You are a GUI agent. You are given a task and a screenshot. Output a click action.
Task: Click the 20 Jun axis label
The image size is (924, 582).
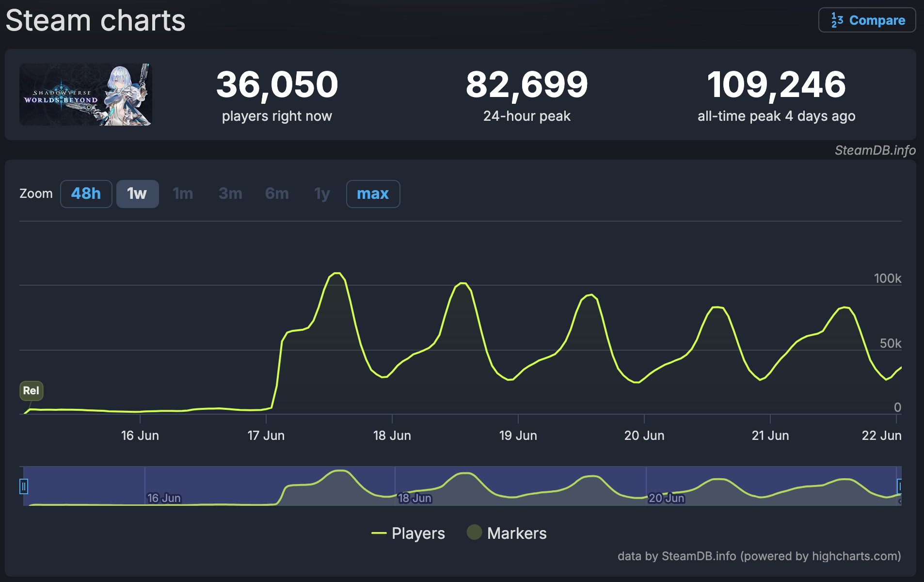[x=644, y=436]
